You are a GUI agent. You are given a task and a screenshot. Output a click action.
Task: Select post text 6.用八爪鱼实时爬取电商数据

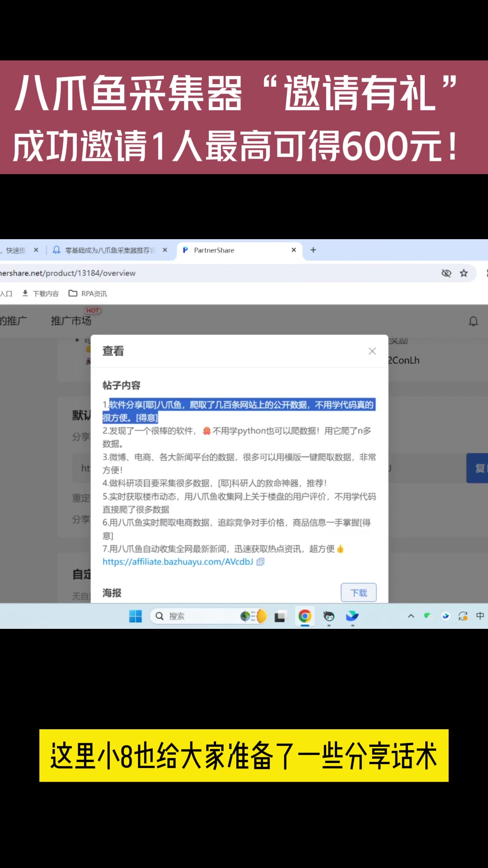pyautogui.click(x=237, y=529)
